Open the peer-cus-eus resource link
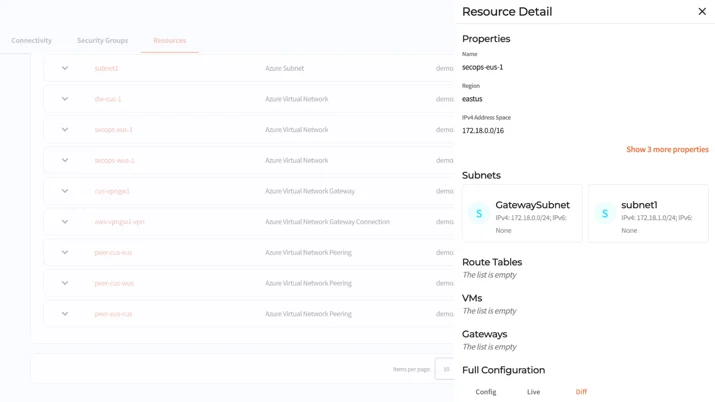The width and height of the screenshot is (715, 402). (x=114, y=253)
